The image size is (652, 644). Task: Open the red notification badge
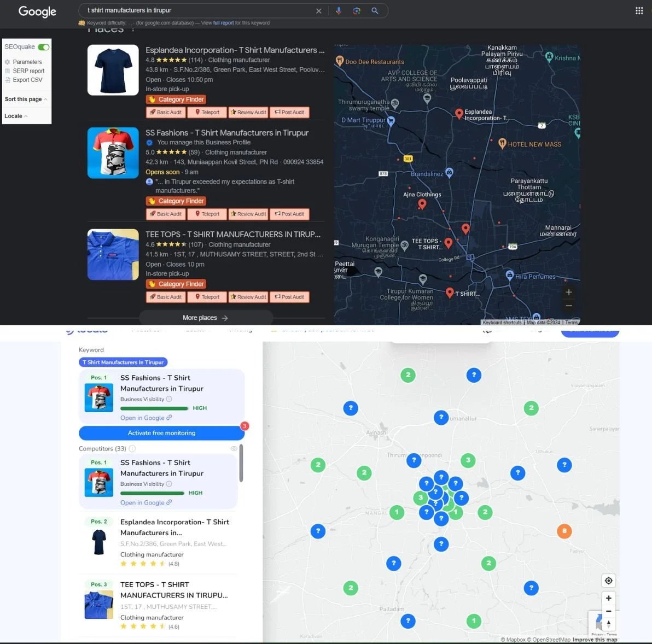click(x=245, y=426)
